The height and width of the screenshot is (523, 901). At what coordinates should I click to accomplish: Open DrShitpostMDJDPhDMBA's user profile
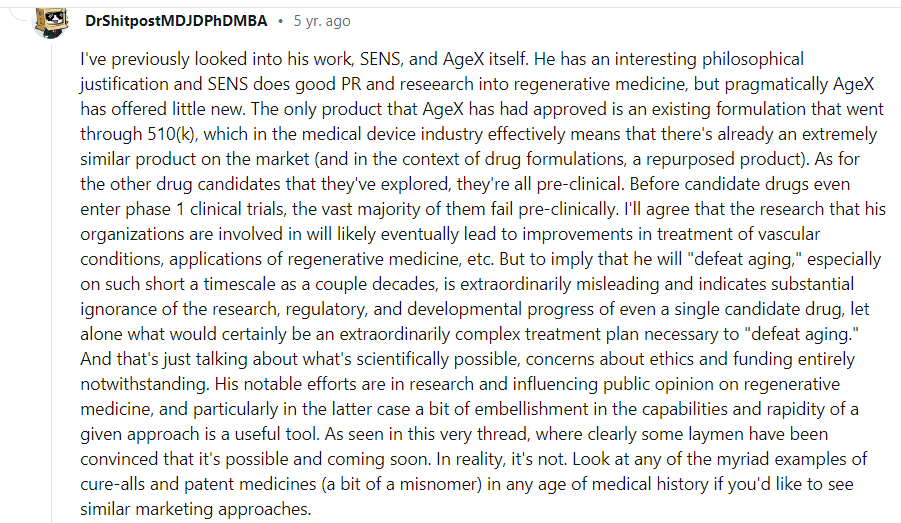coord(179,21)
